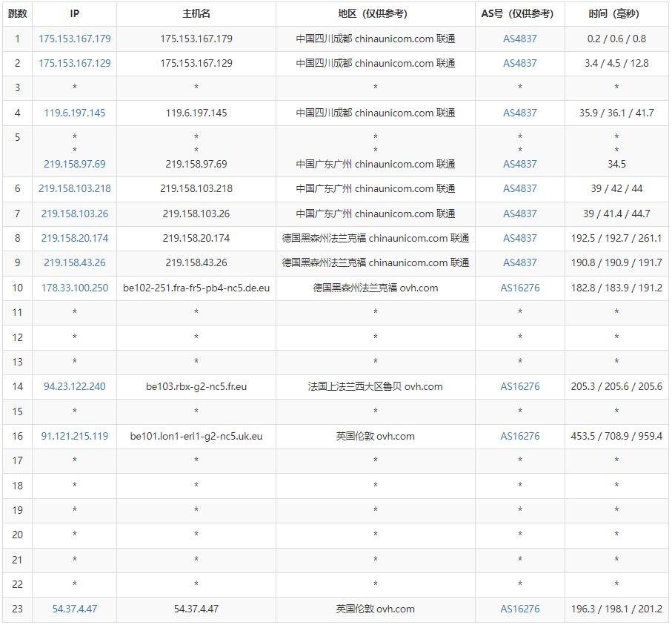
Task: Open AS4837 link in hop 6 row
Action: pyautogui.click(x=520, y=188)
